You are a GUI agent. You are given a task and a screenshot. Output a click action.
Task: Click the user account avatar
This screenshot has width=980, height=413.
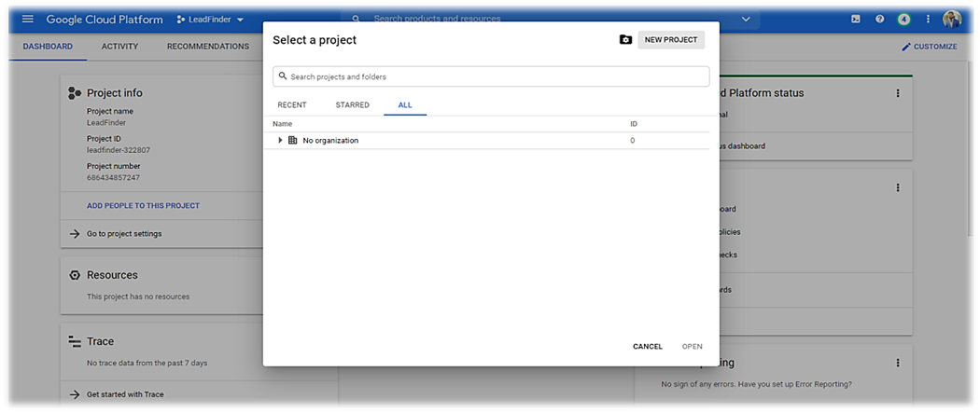click(x=952, y=20)
